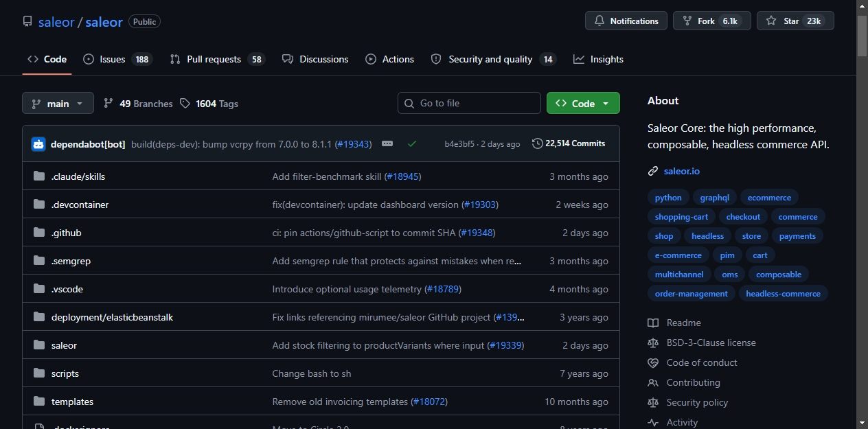Click the saleor folder icon
Image resolution: width=868 pixels, height=429 pixels.
coord(39,345)
